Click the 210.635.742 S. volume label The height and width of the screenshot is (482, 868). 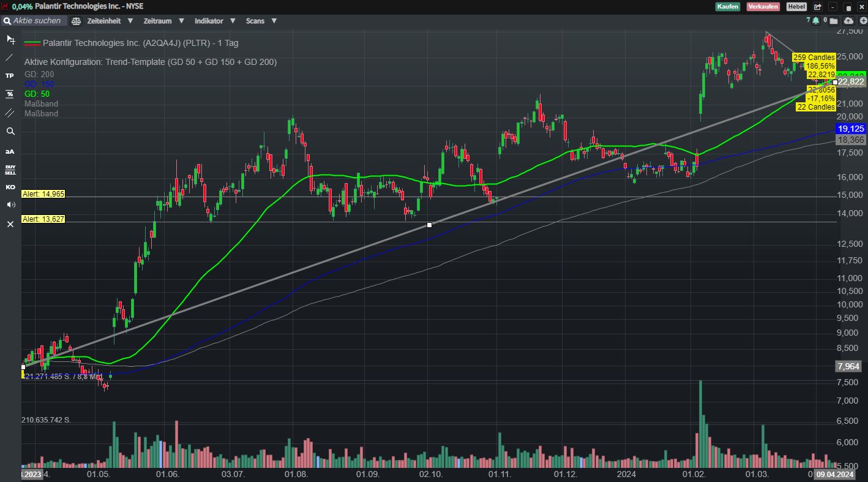[x=48, y=420]
